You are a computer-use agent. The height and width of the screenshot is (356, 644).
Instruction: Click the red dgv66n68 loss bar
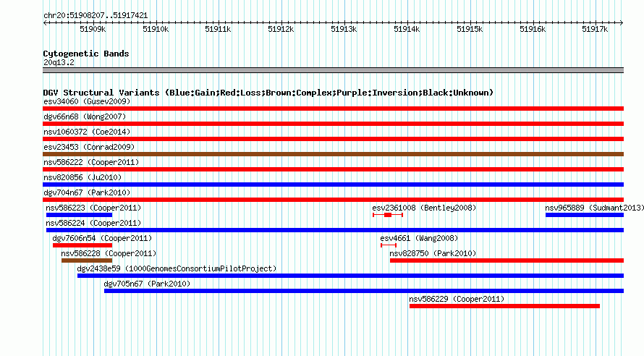coord(333,124)
